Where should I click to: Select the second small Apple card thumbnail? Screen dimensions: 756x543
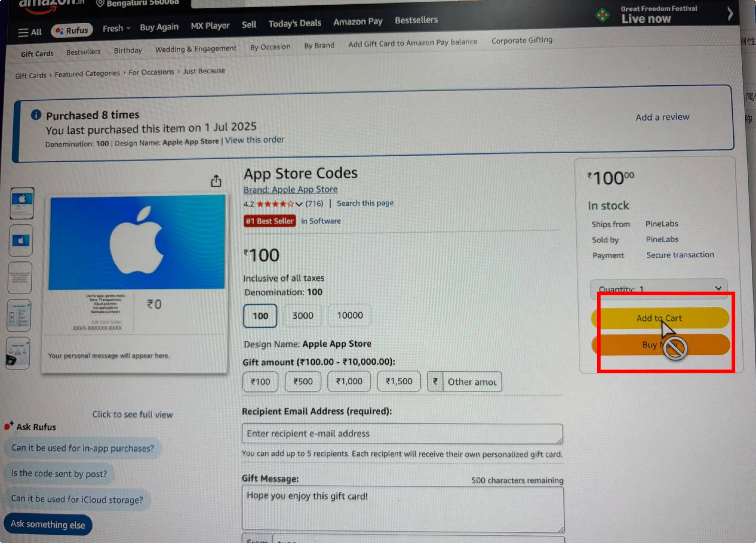coord(21,240)
